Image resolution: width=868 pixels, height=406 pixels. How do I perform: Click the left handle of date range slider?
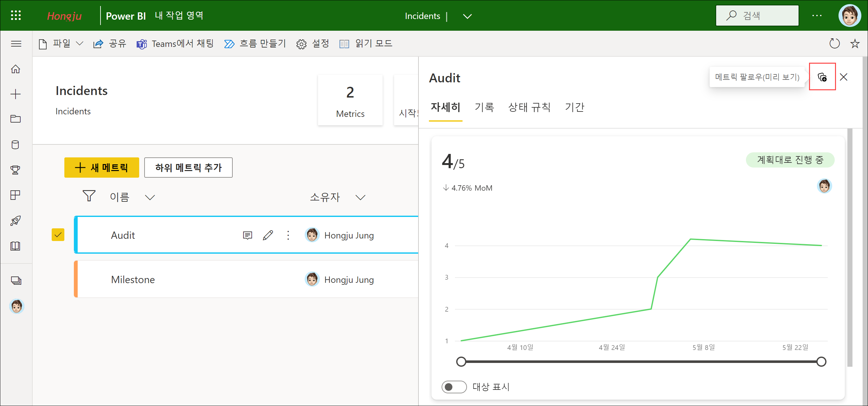click(x=461, y=362)
